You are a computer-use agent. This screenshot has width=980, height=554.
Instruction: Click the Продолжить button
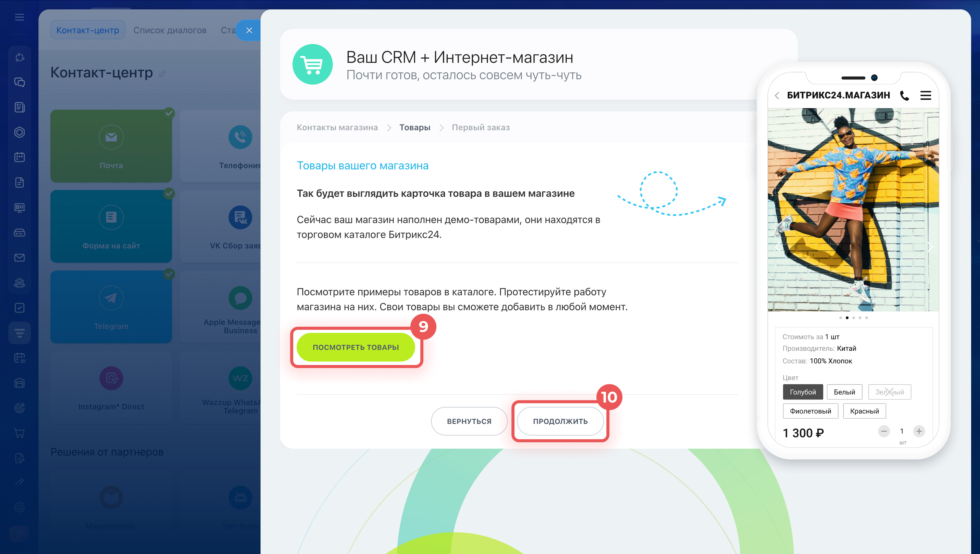[560, 421]
